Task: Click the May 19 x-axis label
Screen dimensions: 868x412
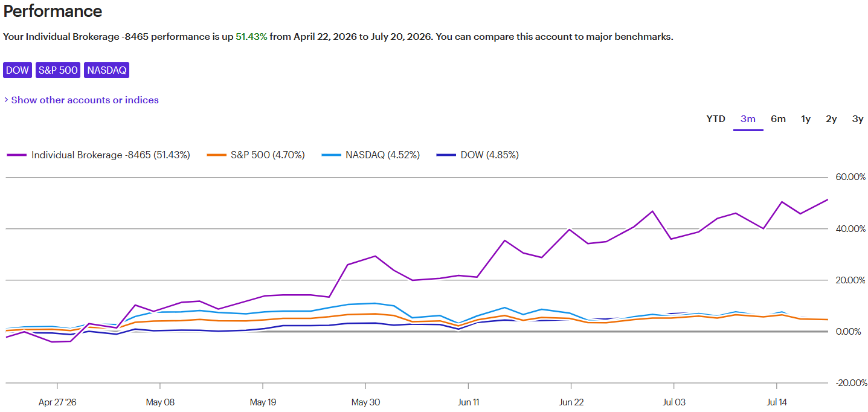Action: point(263,402)
